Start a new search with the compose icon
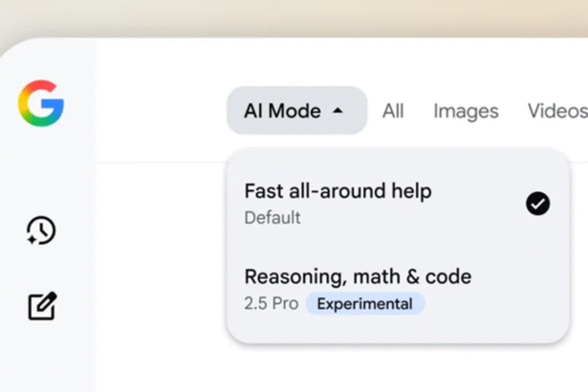 click(x=41, y=305)
